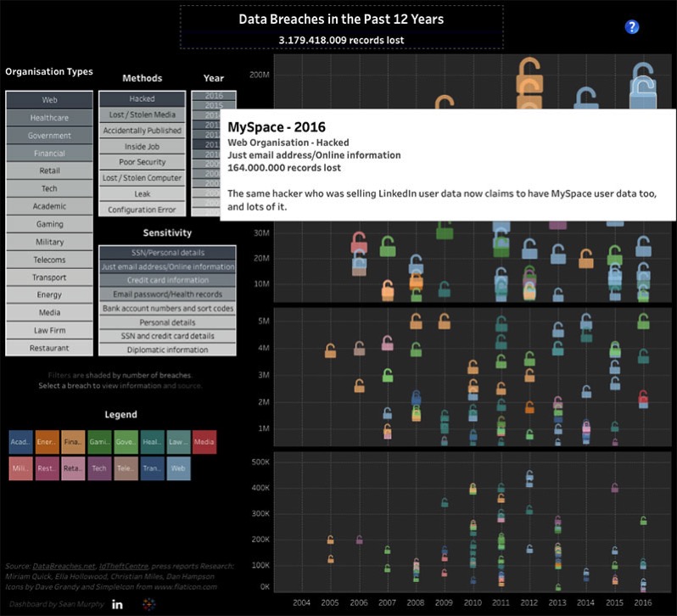The width and height of the screenshot is (677, 616).
Task: Click the Government legend swatch
Action: (x=126, y=442)
